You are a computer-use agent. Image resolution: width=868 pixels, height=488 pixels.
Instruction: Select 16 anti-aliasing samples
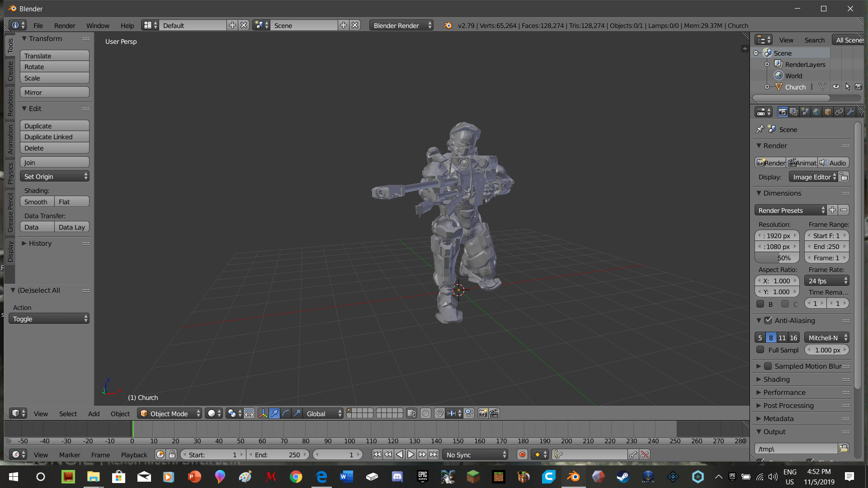coord(793,338)
